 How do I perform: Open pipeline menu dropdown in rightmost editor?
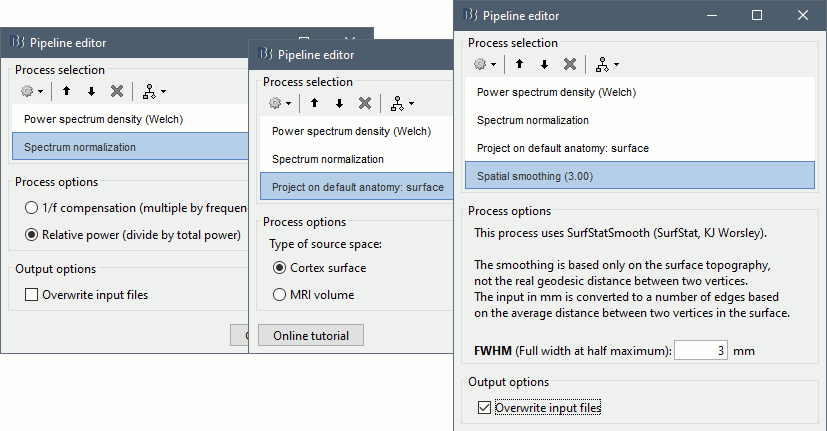607,64
